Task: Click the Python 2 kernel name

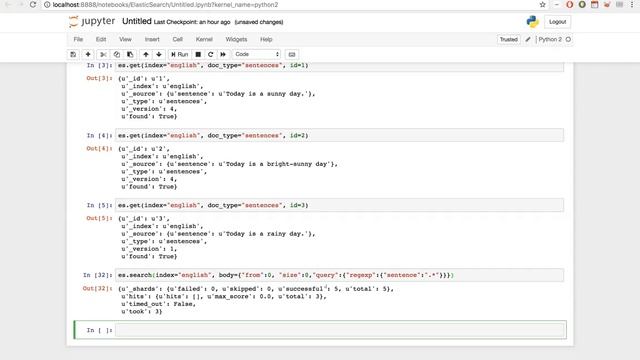Action: [x=550, y=40]
